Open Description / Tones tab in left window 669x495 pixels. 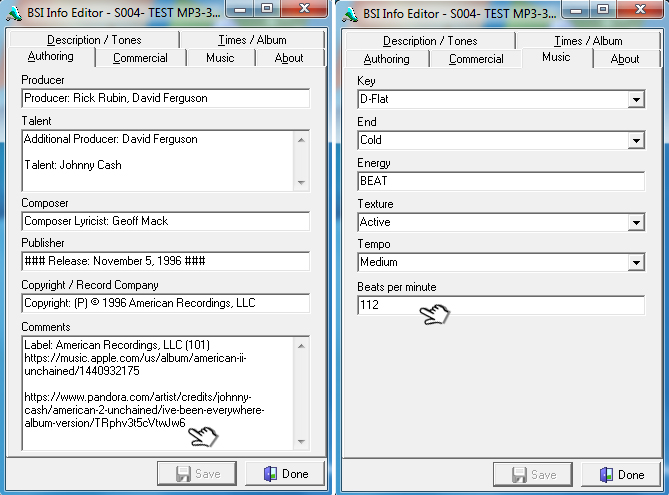point(94,40)
